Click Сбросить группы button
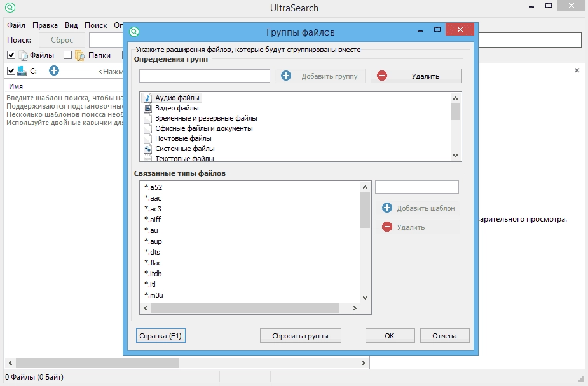Image resolution: width=588 pixels, height=386 pixels. coord(301,336)
